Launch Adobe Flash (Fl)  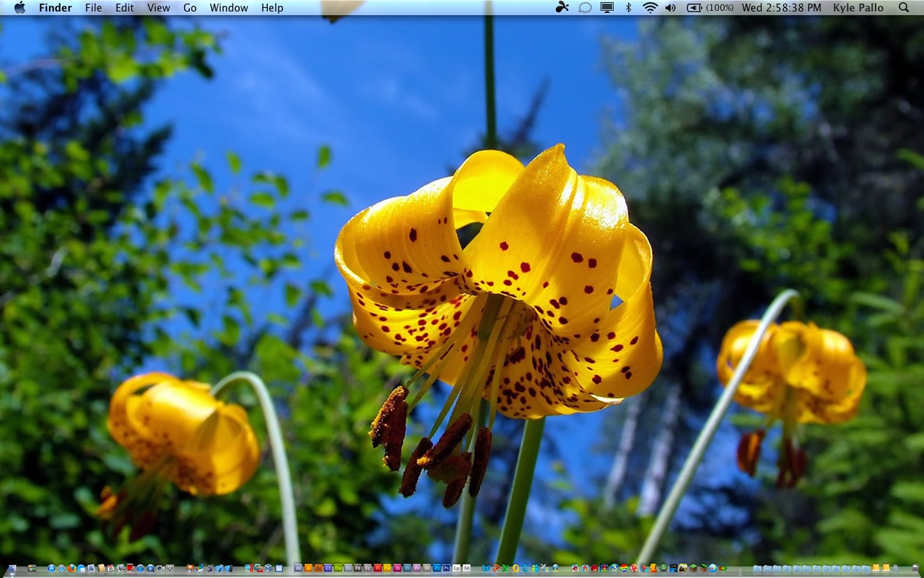378,568
